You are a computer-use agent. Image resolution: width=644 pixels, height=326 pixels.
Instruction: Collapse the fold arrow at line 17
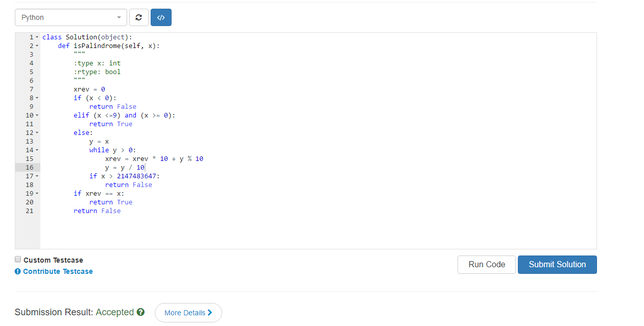(x=37, y=176)
